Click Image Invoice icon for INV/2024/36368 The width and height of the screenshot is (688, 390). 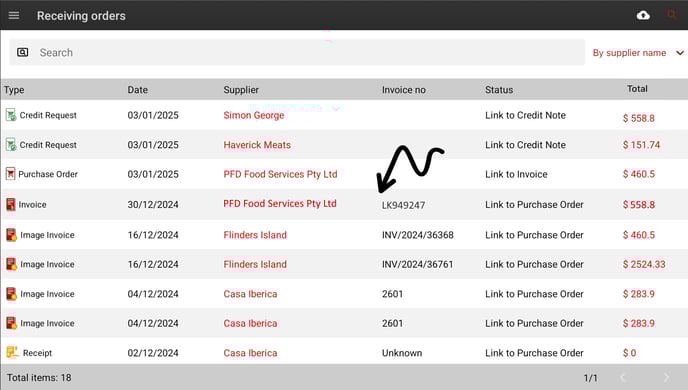[11, 235]
